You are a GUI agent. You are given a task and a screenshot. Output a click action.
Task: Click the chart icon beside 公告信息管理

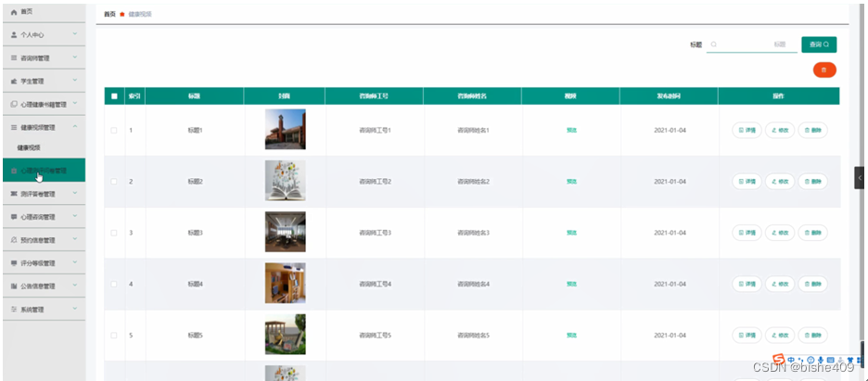[15, 286]
